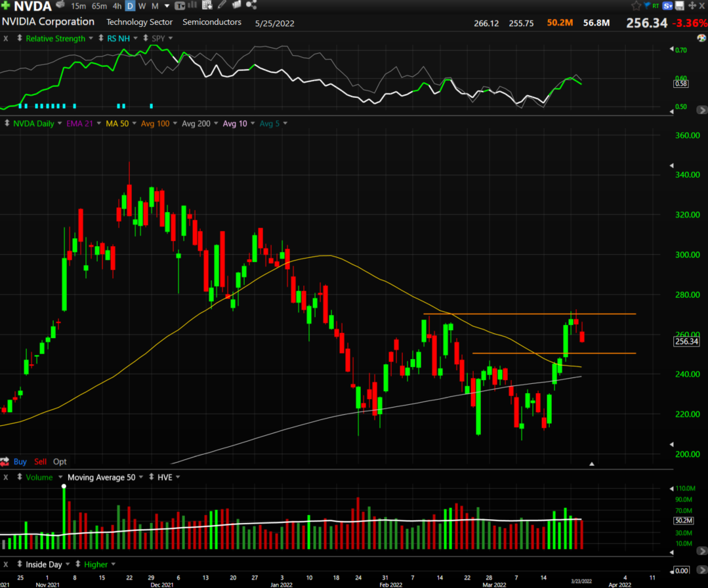Click reorder arrows beside RS NH
Viewport: 708px width, 588px height.
[x=100, y=38]
